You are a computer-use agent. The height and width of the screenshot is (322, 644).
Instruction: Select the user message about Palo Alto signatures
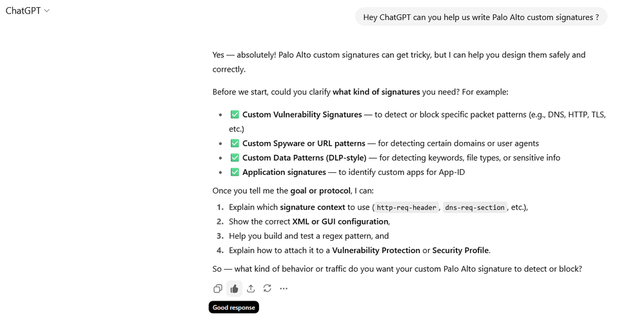481,17
